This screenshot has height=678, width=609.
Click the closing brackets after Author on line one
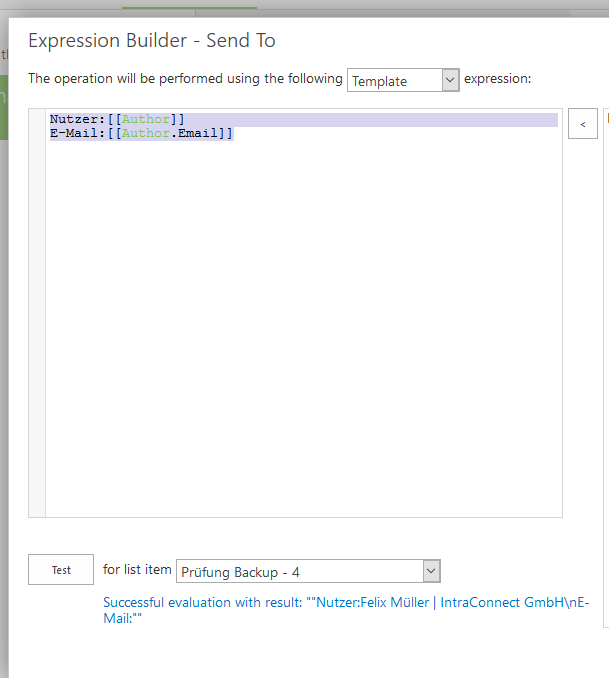click(178, 120)
